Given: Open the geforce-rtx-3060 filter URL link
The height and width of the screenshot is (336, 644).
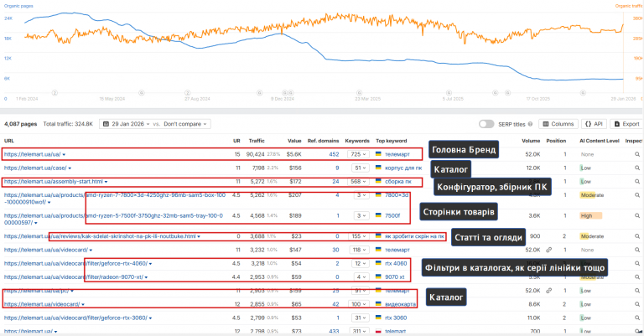Looking at the screenshot, I should [75, 318].
